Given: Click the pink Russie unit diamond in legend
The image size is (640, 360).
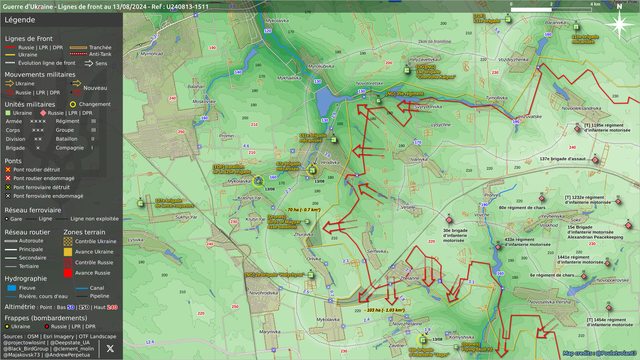Looking at the screenshot, I should (43, 113).
